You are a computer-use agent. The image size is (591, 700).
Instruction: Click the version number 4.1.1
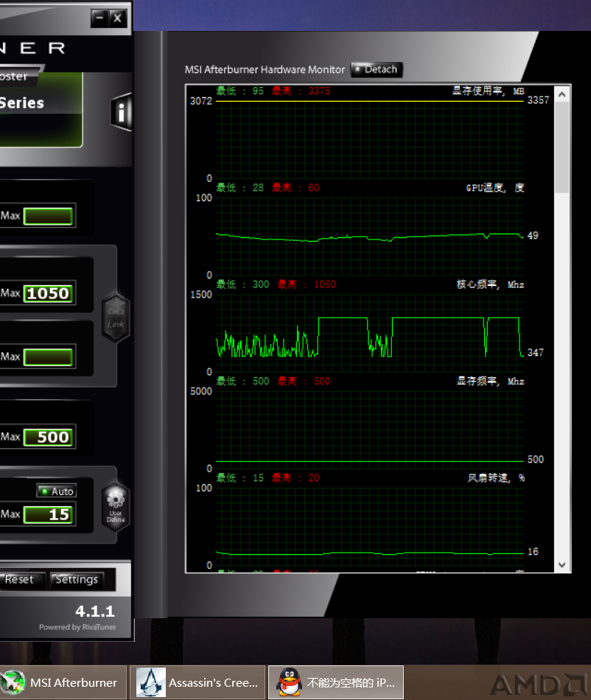click(95, 611)
